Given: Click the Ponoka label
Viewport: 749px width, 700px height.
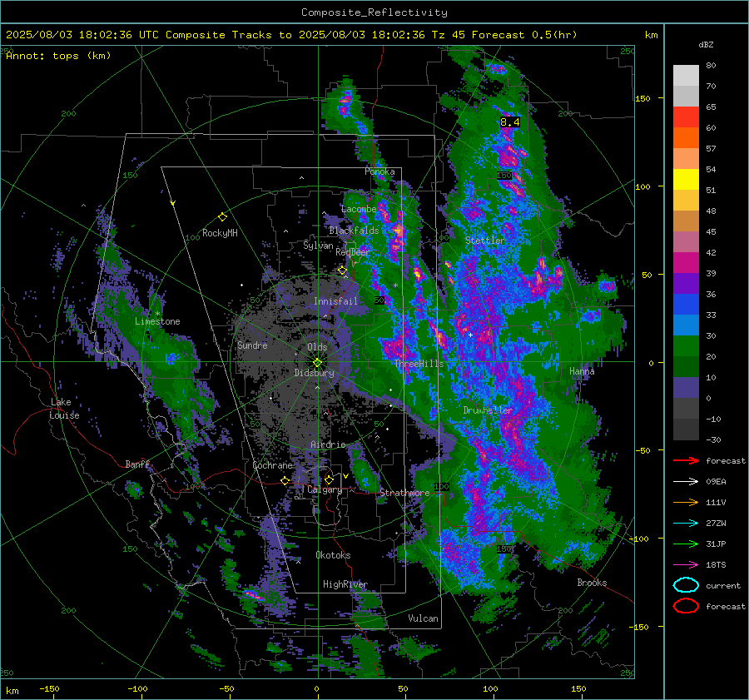Looking at the screenshot, I should 379,171.
